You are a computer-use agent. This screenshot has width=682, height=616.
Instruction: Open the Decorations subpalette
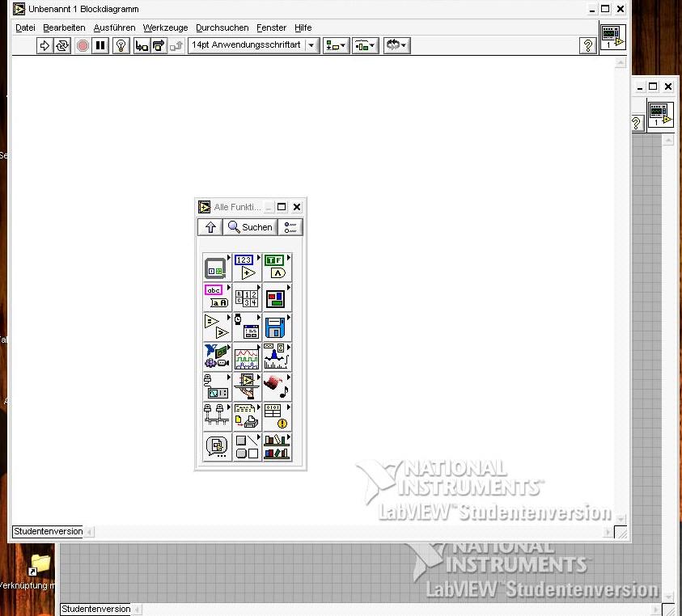(247, 447)
